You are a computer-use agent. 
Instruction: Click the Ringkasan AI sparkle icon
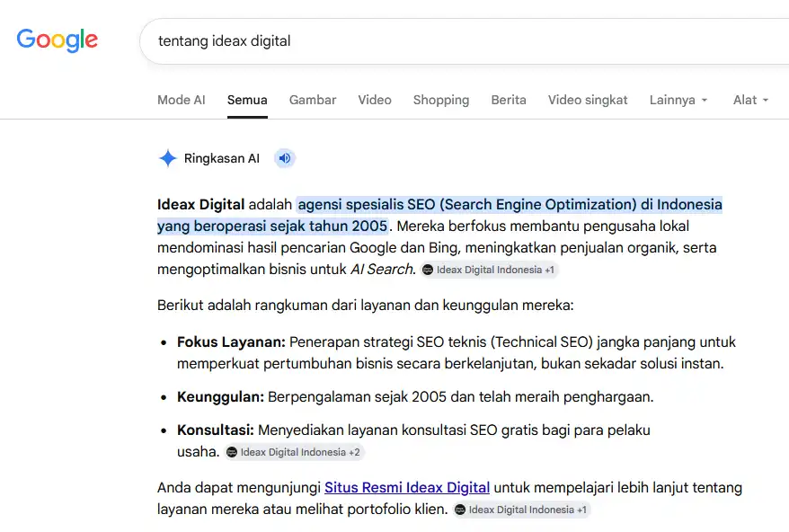point(167,158)
